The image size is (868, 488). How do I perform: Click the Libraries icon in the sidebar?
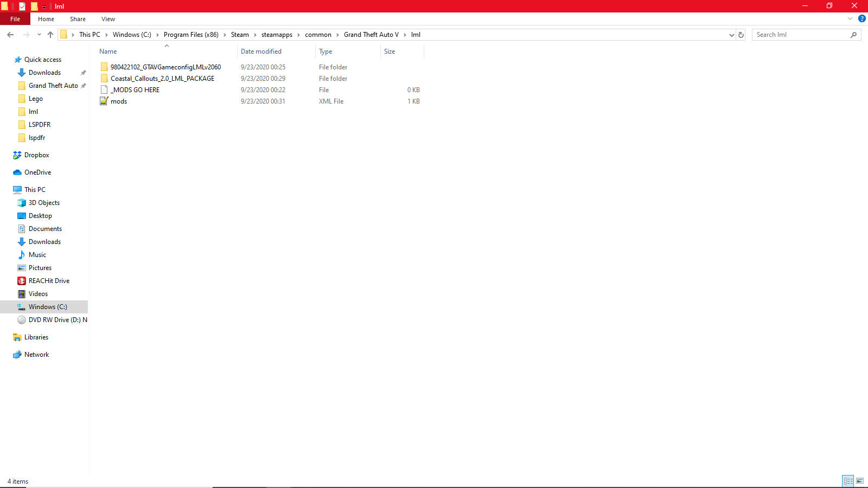tap(17, 337)
